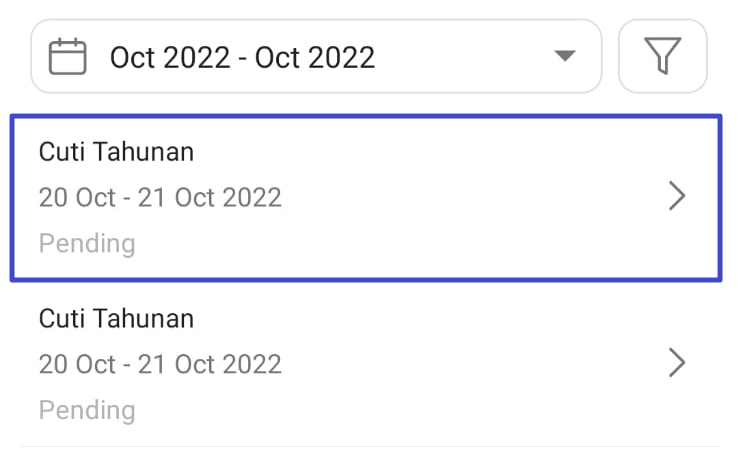Expand the date range dropdown arrow
This screenshot has height=472, width=738.
tap(565, 56)
